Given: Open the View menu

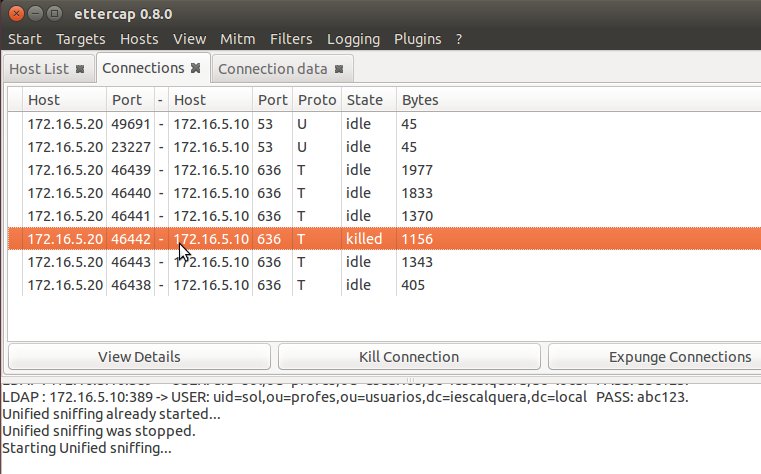Looking at the screenshot, I should [189, 39].
